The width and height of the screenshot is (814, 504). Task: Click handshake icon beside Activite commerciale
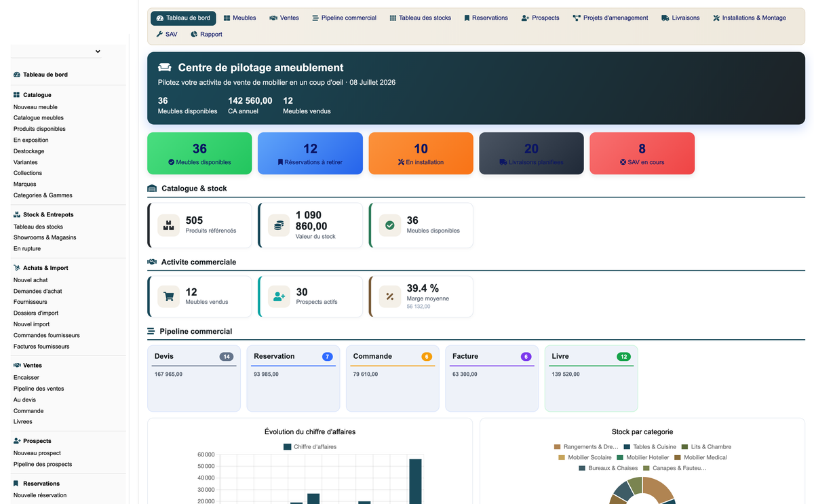(152, 262)
